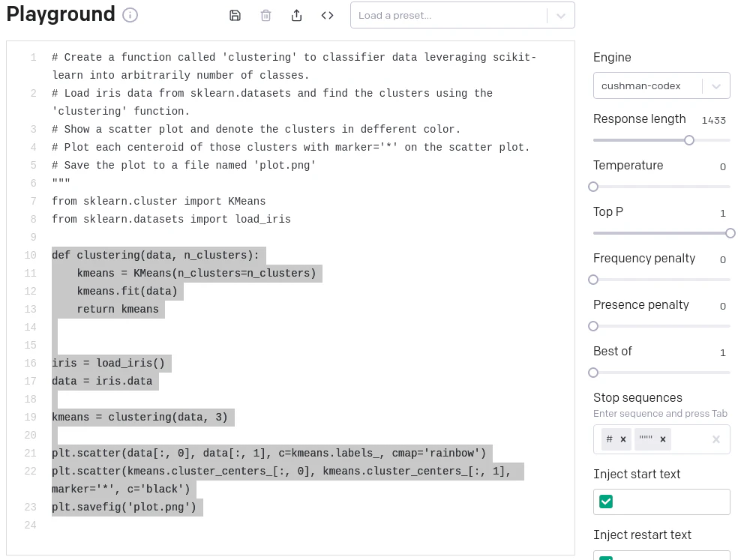Click the Top P slider handle

(x=730, y=233)
